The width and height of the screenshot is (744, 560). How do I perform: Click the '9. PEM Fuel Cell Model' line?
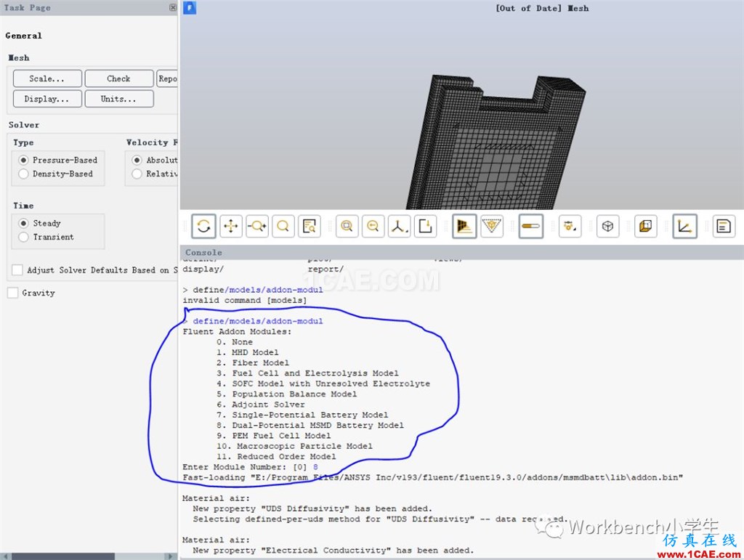(x=273, y=436)
